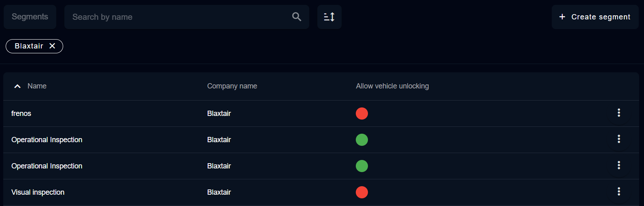Image resolution: width=644 pixels, height=206 pixels.
Task: Open the three-dot menu for Visual inspection
Action: (618, 192)
